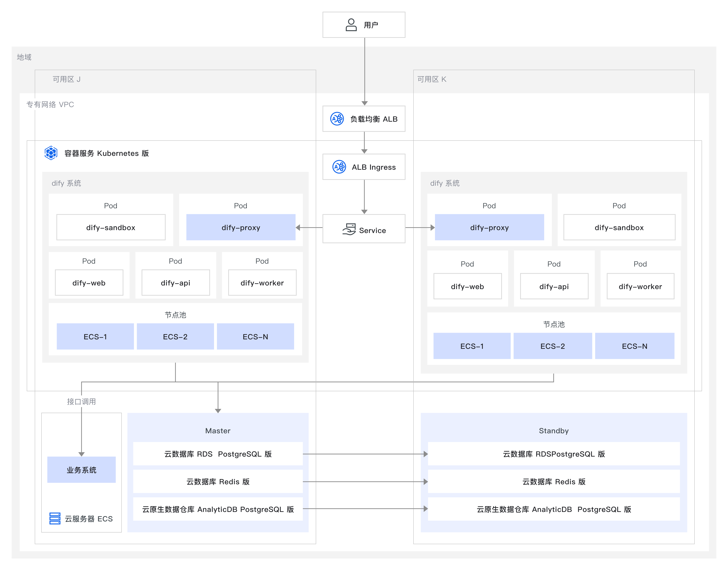Select dify-proxy box in zone K

(x=489, y=227)
